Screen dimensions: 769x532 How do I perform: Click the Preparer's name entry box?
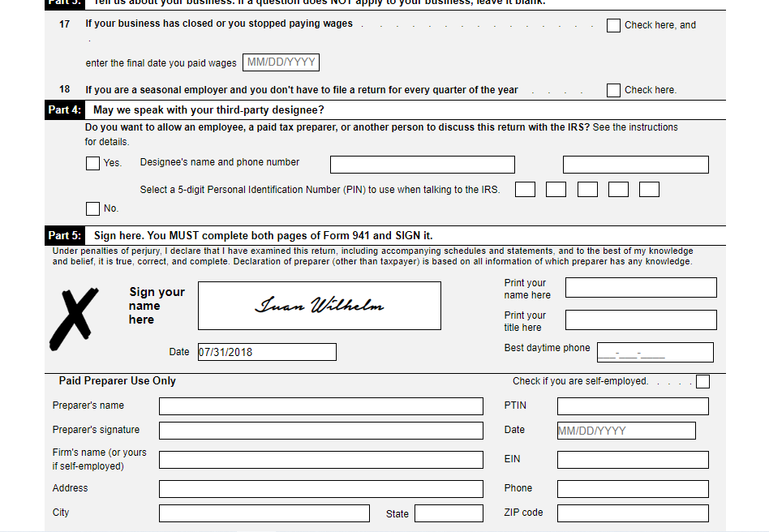320,406
